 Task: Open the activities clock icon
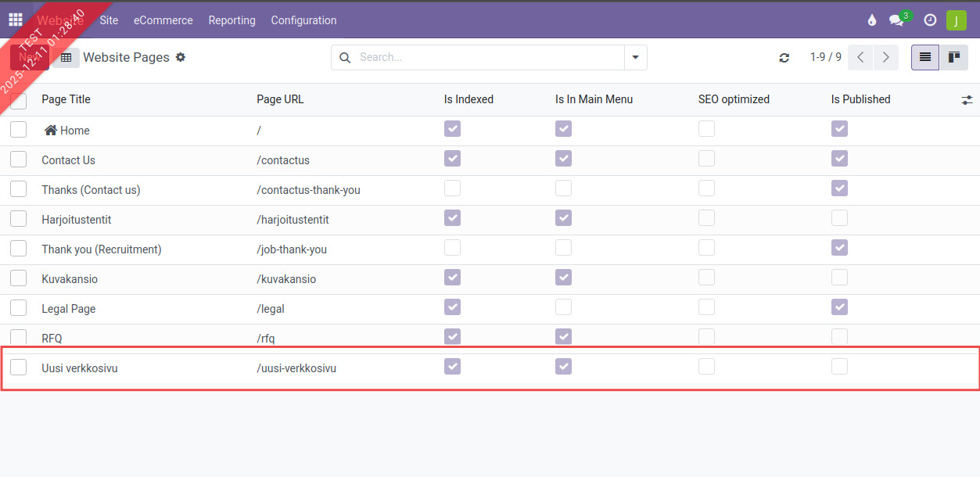click(930, 20)
